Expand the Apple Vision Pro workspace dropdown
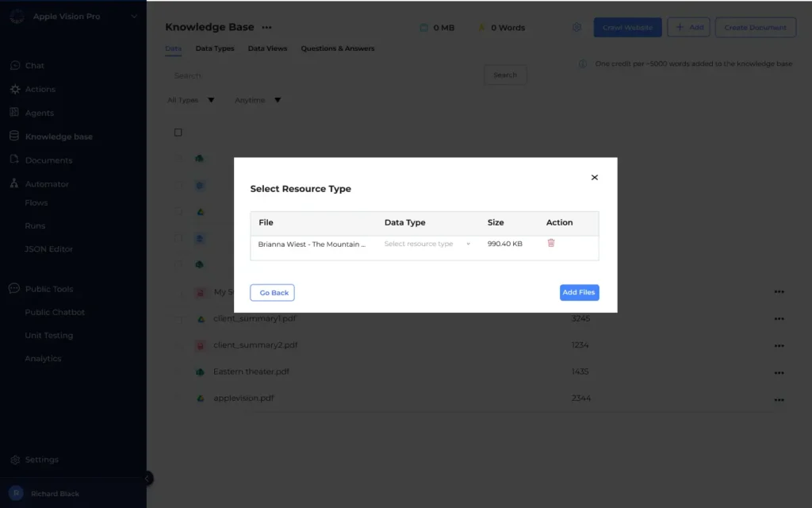812x508 pixels. (x=134, y=17)
